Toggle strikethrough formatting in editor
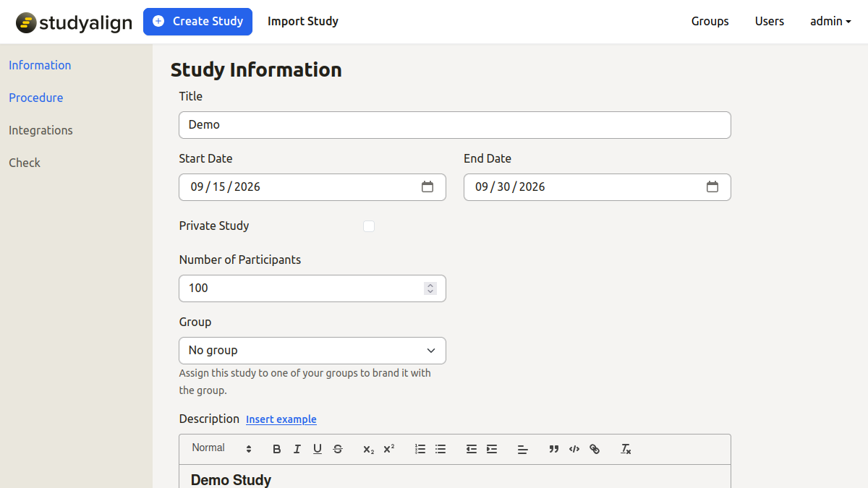868x488 pixels. [338, 449]
